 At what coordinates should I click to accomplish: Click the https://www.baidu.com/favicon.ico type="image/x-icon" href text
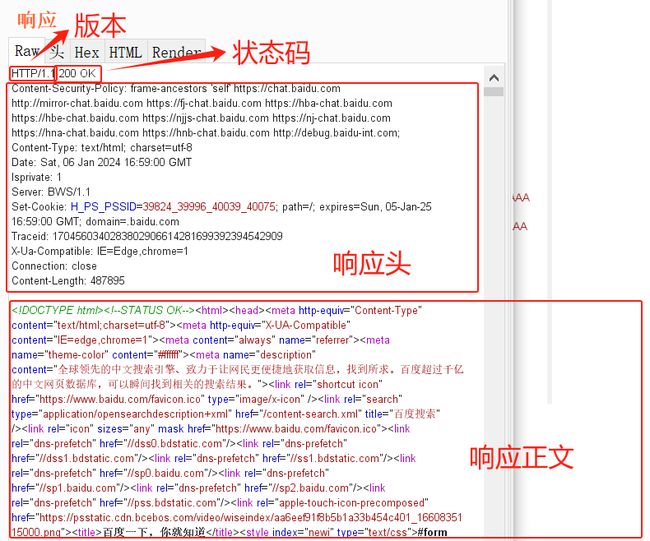[120, 399]
